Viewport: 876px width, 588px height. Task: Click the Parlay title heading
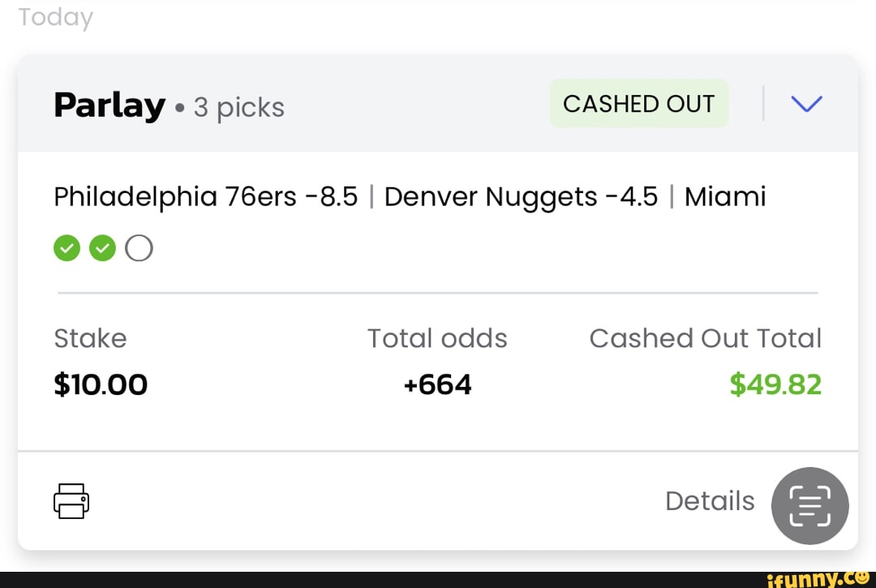109,105
